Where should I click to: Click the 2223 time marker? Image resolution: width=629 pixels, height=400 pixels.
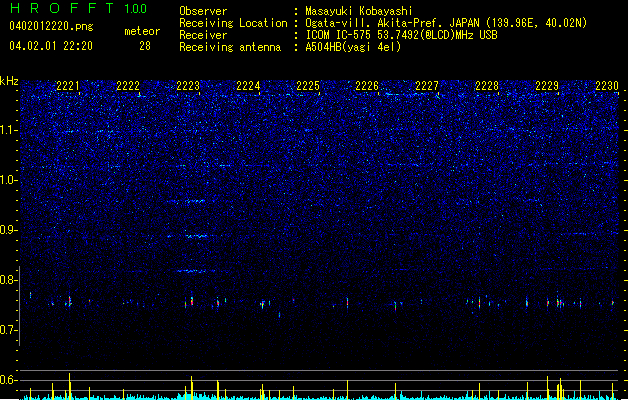188,86
